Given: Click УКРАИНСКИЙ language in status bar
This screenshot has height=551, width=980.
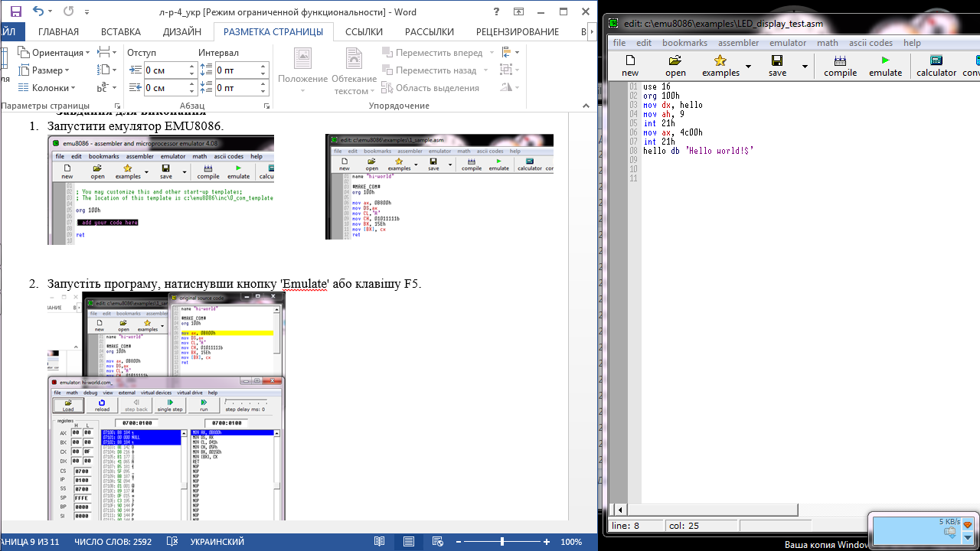Looking at the screenshot, I should click(217, 542).
